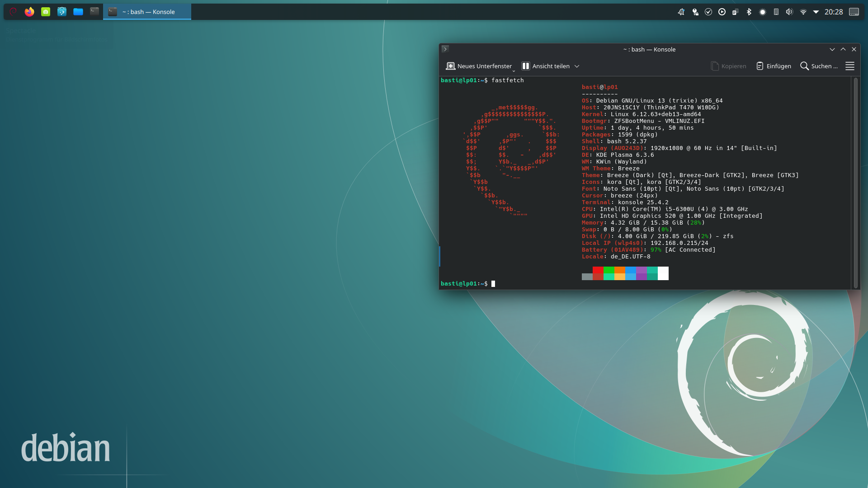The height and width of the screenshot is (488, 868).
Task: Expand the chevron next to 'Ansicht teilen'
Action: coord(577,66)
